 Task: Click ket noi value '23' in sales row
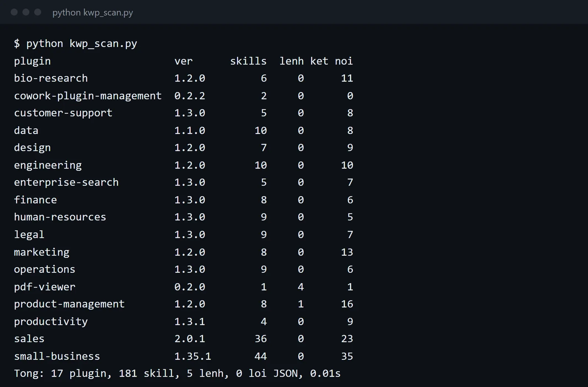point(347,339)
